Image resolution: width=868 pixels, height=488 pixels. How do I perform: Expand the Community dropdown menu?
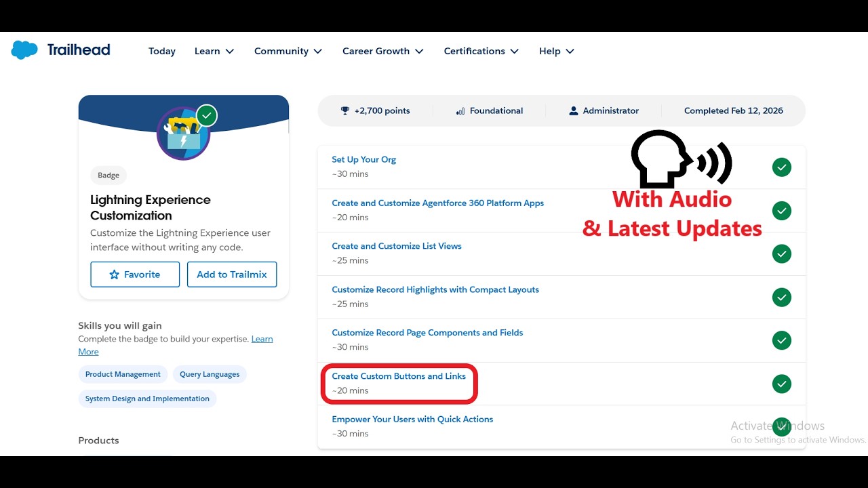click(288, 51)
